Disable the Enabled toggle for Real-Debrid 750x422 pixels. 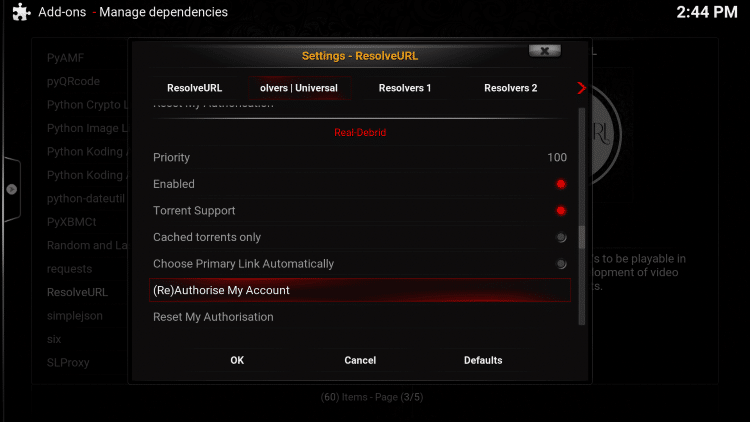[560, 184]
